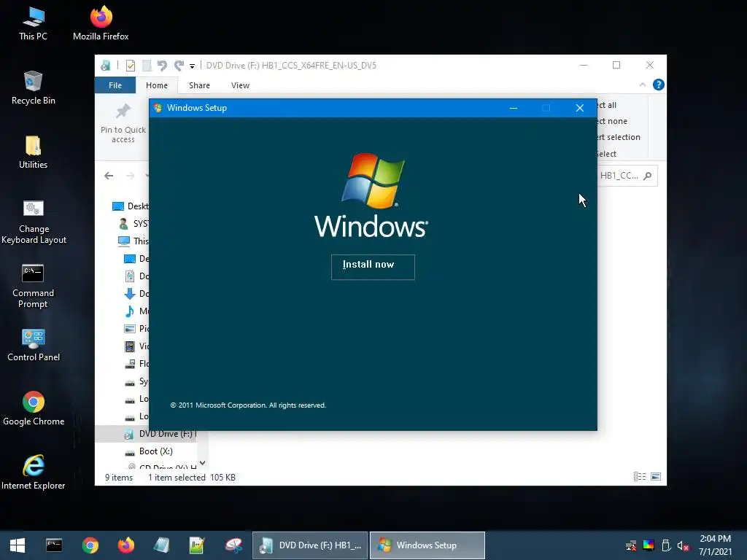
Task: Click the Redo icon in Explorer title bar
Action: coord(179,65)
